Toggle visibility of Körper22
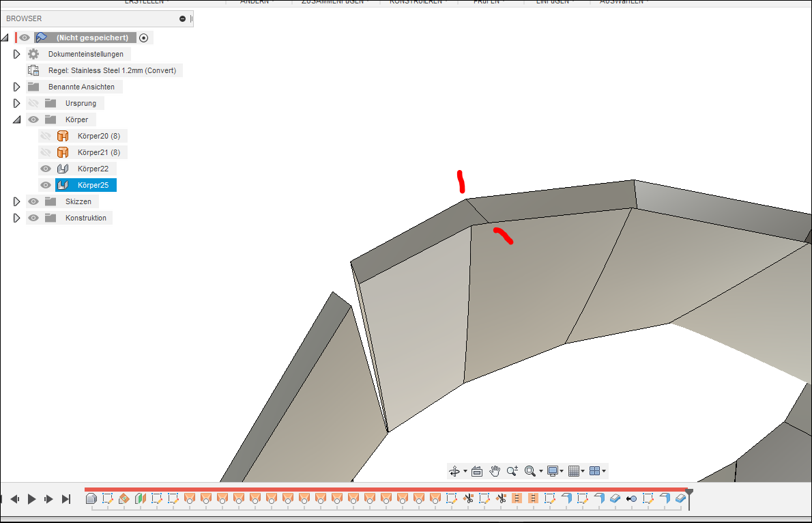Screen dimensions: 812x523 coord(45,168)
